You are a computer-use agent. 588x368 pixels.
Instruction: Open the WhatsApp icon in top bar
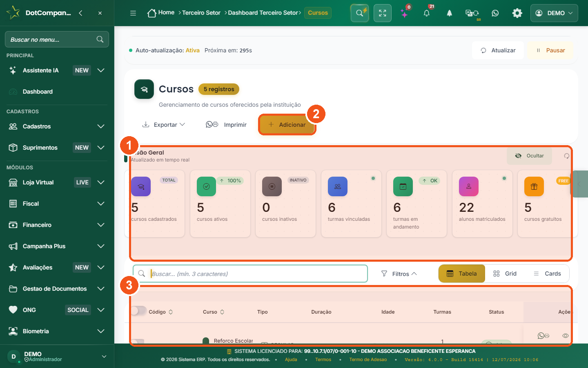[495, 13]
